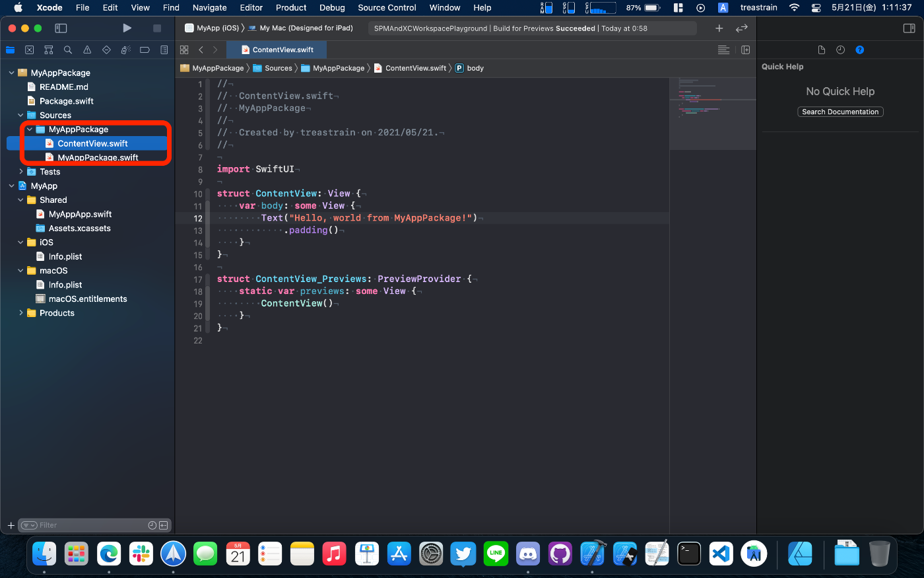Open the File inspector
This screenshot has width=924, height=578.
[821, 50]
